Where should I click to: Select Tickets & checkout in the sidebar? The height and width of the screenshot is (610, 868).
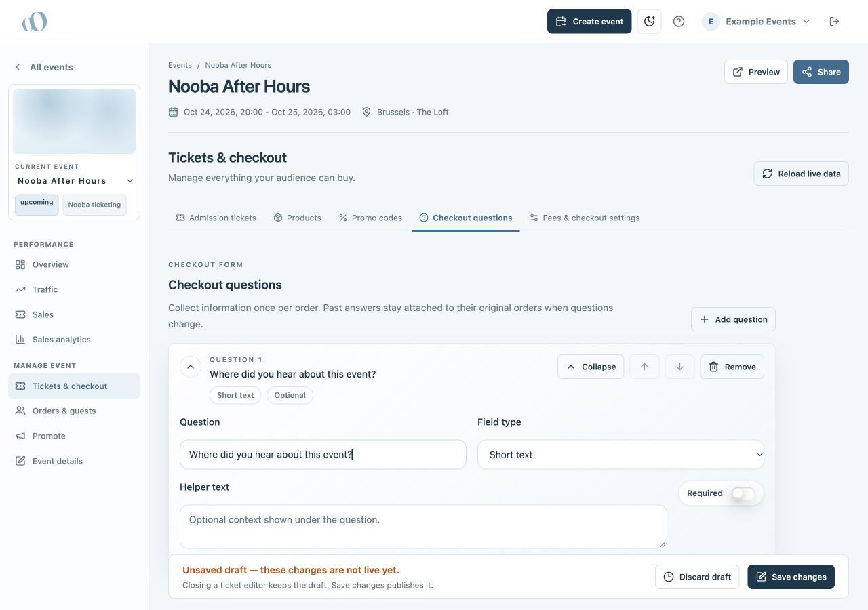pyautogui.click(x=74, y=386)
